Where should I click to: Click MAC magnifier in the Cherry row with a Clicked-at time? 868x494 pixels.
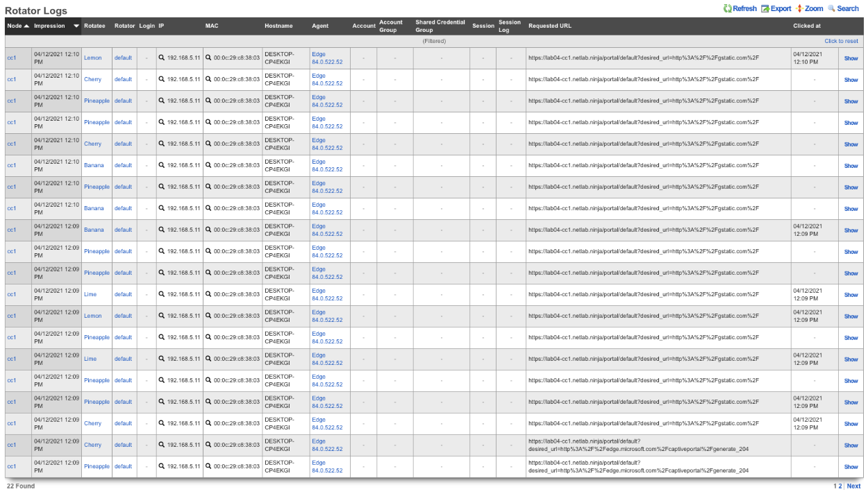(208, 424)
